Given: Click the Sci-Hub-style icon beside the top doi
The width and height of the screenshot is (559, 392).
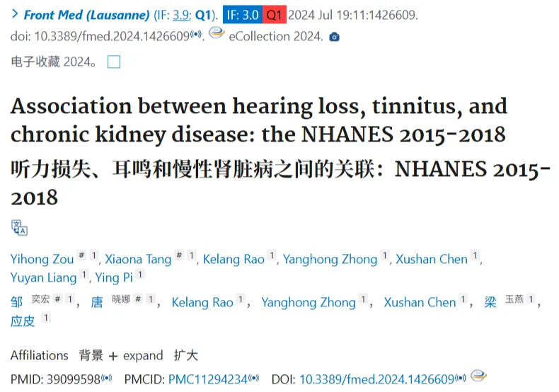Looking at the screenshot, I should point(217,33).
